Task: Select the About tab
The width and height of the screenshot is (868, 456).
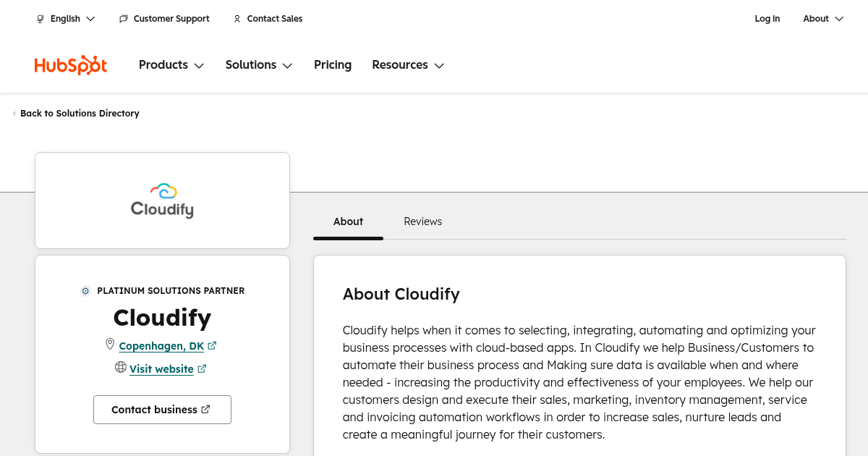Action: pos(348,221)
